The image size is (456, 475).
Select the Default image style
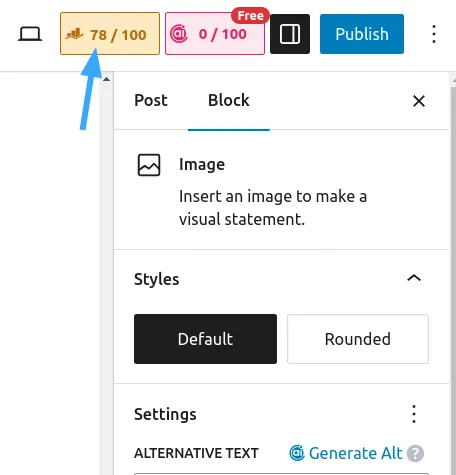tap(205, 339)
